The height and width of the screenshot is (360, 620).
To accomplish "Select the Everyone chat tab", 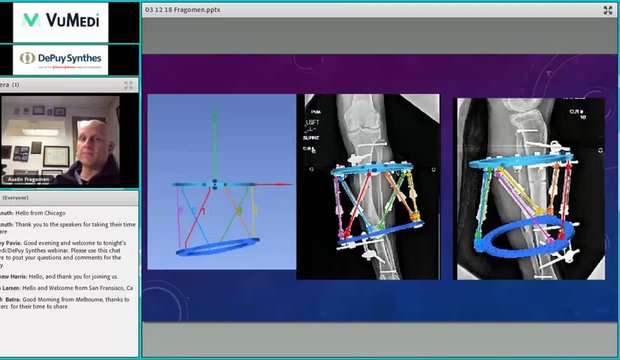I will [x=15, y=198].
